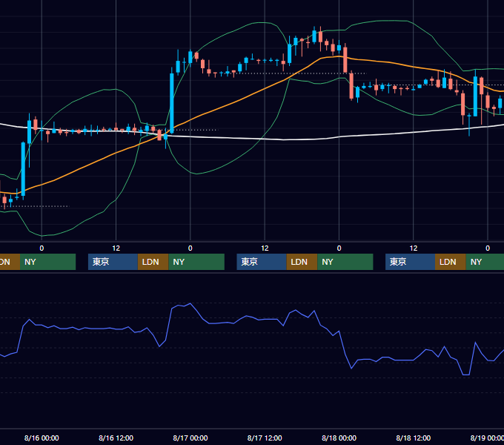Click hour label 12 above the 8/18 東京 block
Screen dimensions: 504x445
point(414,248)
